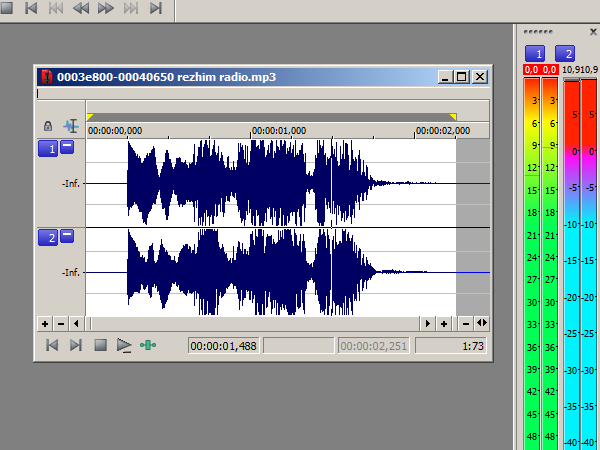
Task: Click the right yellow region marker
Action: coord(453,117)
